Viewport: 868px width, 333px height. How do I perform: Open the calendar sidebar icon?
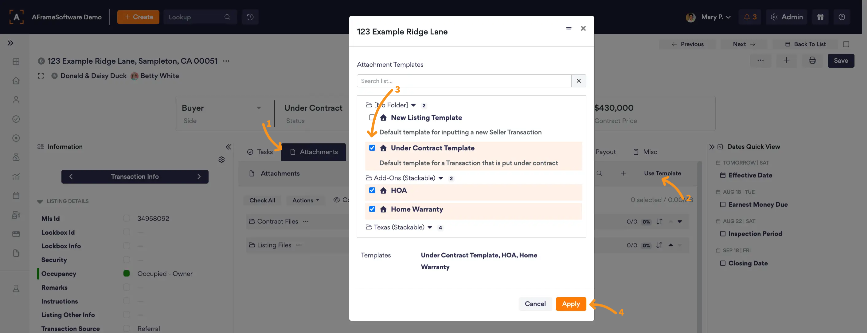pos(16,196)
